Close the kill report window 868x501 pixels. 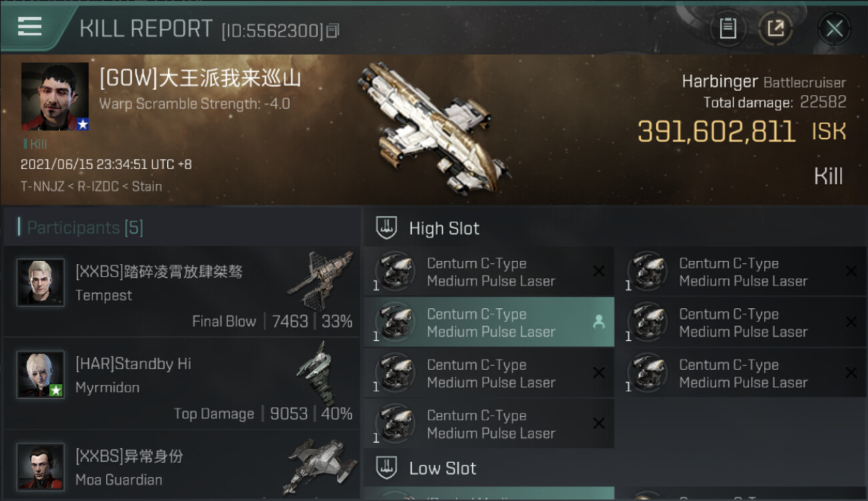(x=834, y=29)
